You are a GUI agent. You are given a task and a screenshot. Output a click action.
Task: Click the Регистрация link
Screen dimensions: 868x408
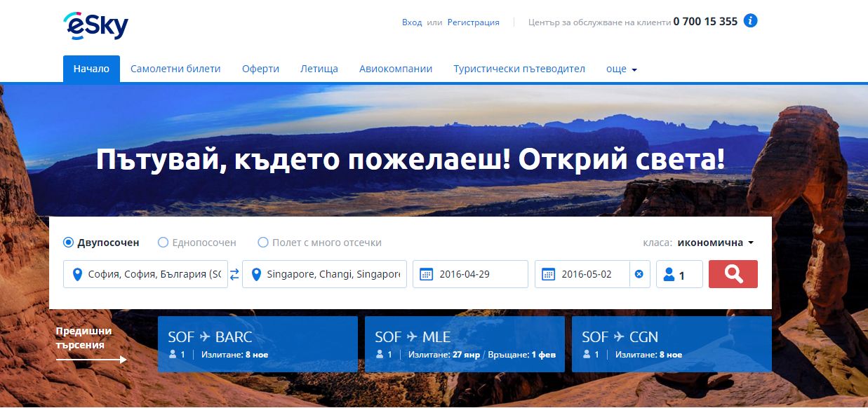click(x=473, y=22)
